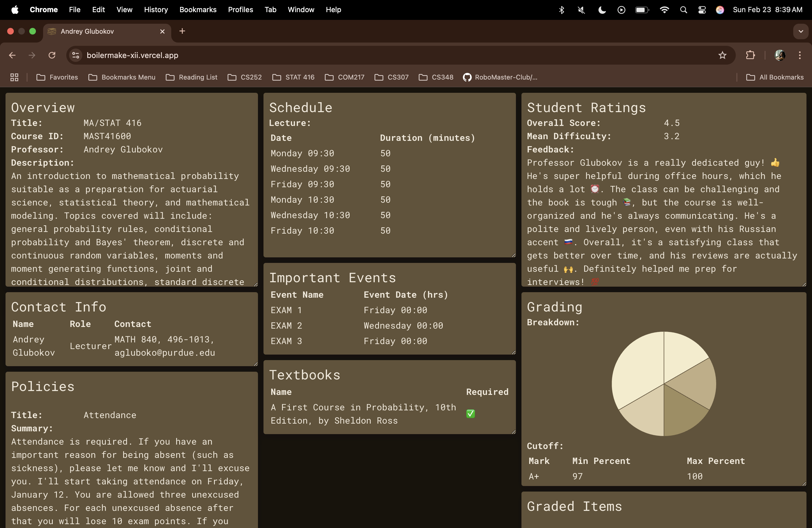Click the profile avatar in toolbar

(x=780, y=55)
